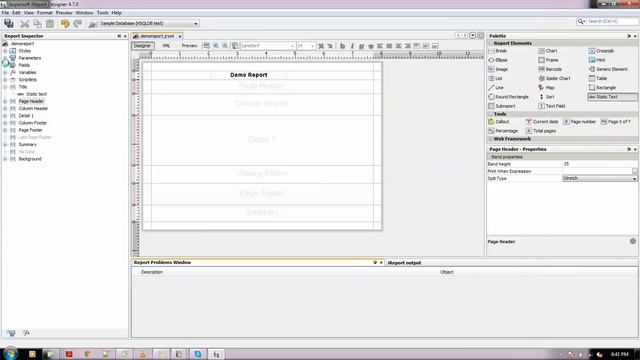Expand the Web Framework palette section
This screenshot has height=360, width=640.
pyautogui.click(x=491, y=139)
